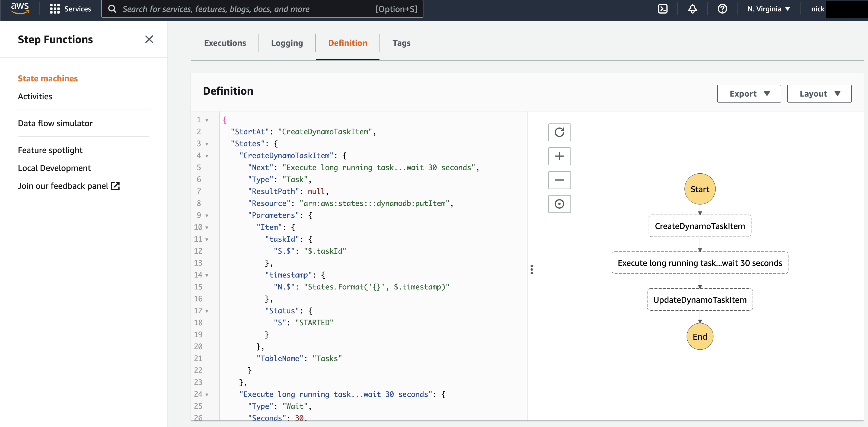Collapse the code fold at line 1
This screenshot has height=427, width=868.
tap(207, 120)
